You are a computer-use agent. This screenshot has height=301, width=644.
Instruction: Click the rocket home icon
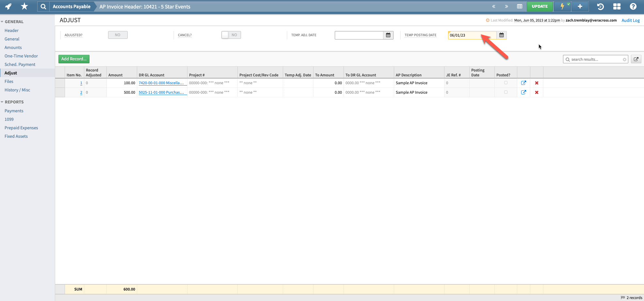point(8,6)
